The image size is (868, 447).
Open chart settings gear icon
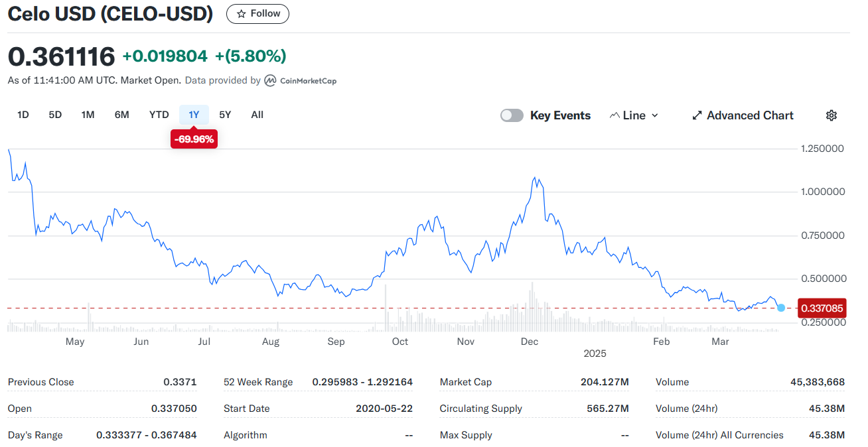coord(832,115)
